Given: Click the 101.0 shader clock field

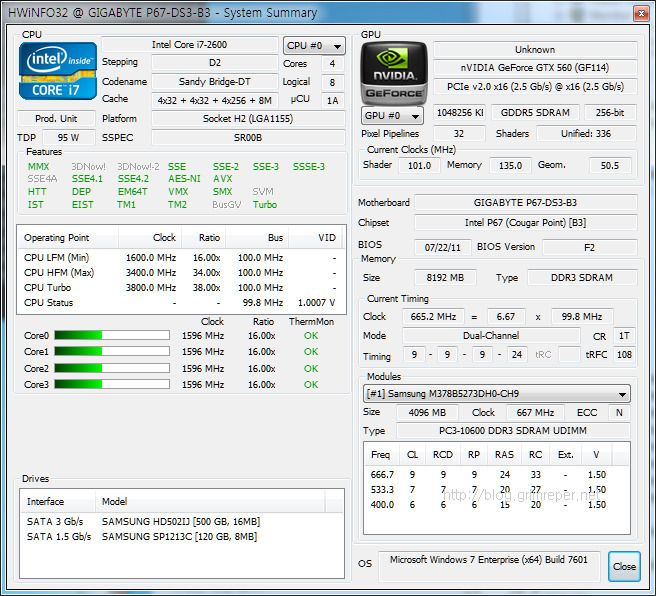Looking at the screenshot, I should coord(419,165).
